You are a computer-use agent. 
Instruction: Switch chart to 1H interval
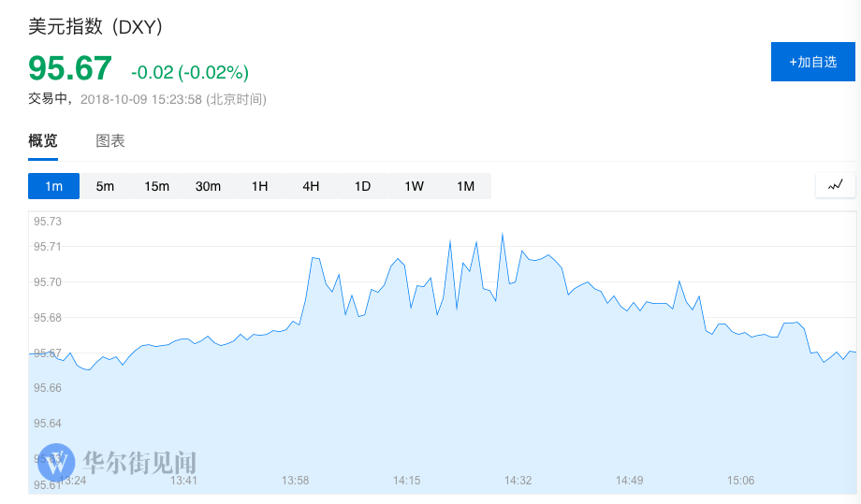click(259, 186)
